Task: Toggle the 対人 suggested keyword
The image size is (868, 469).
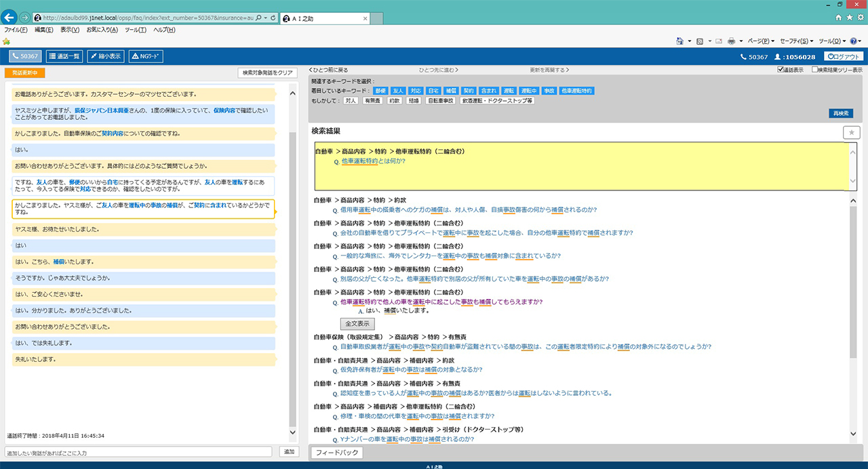Action: [351, 100]
